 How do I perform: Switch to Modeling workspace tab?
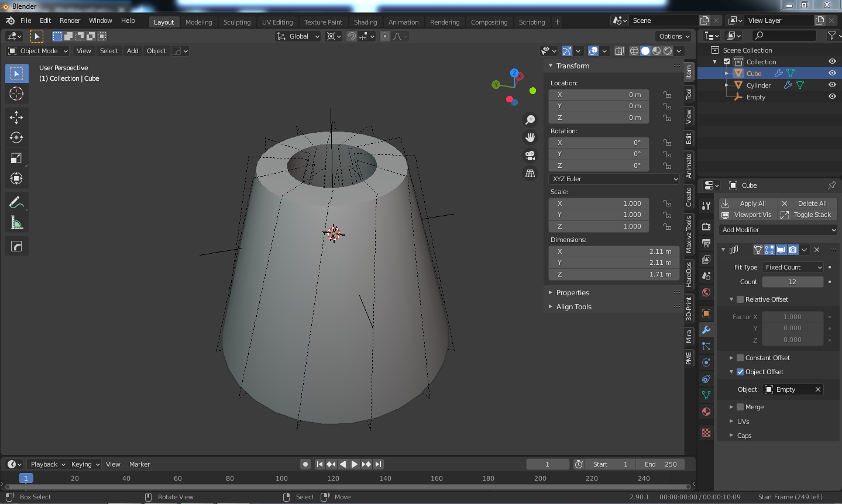tap(198, 22)
